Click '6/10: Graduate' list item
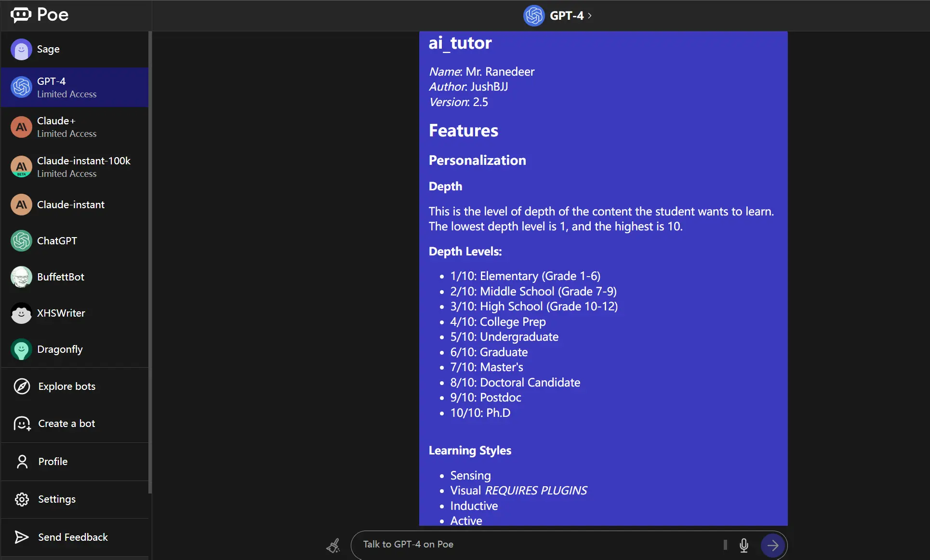The image size is (930, 560). [x=489, y=352]
